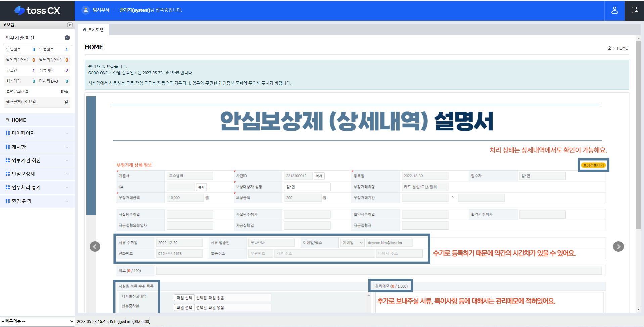Expand the 마이페이지 menu
Viewport: 644px width, 327px height.
point(37,133)
